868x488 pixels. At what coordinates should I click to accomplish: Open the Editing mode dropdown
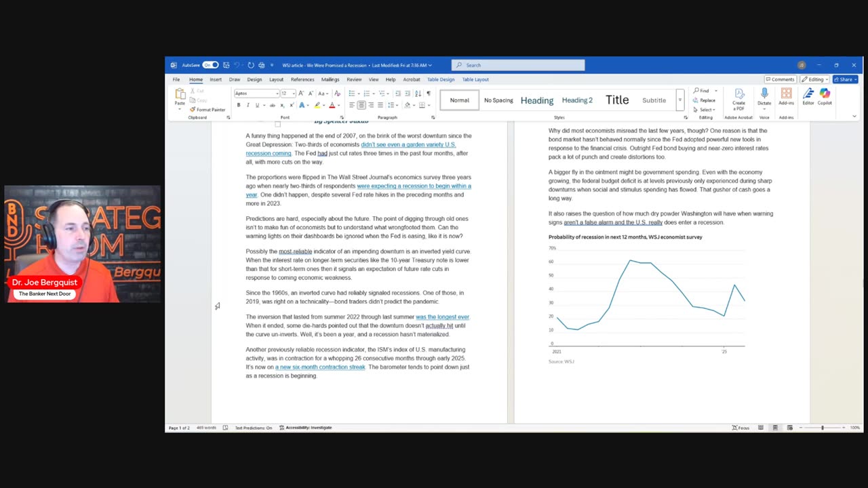click(814, 79)
